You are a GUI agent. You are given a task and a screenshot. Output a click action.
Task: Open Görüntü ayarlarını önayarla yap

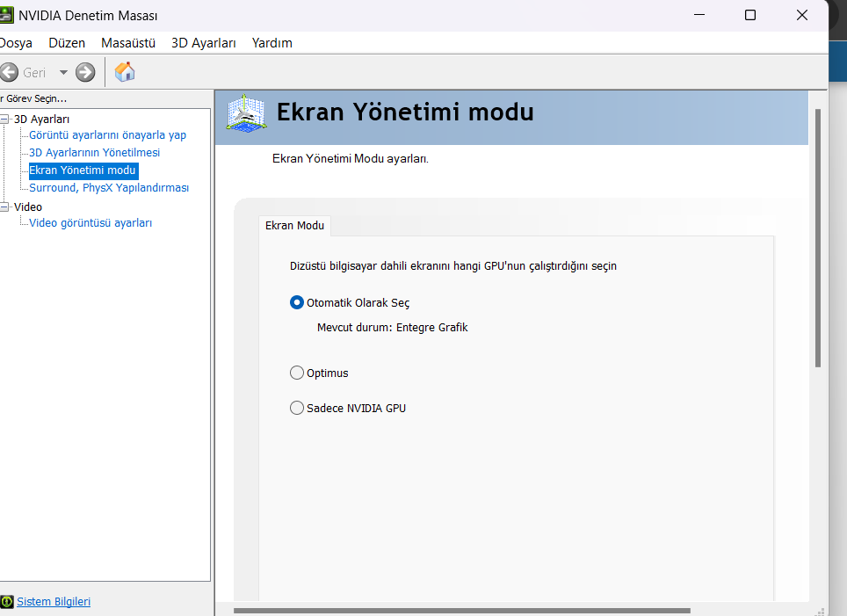click(x=107, y=135)
